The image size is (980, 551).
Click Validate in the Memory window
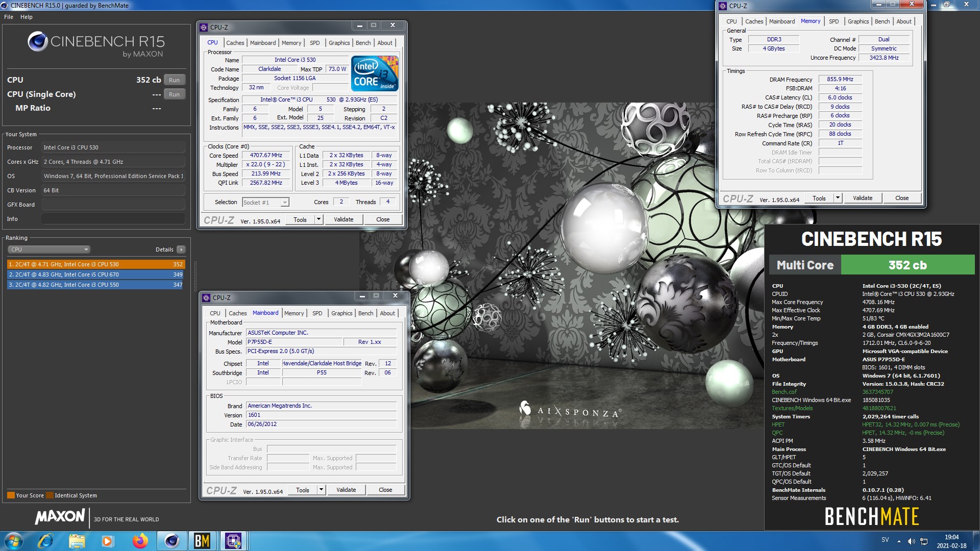pyautogui.click(x=863, y=198)
